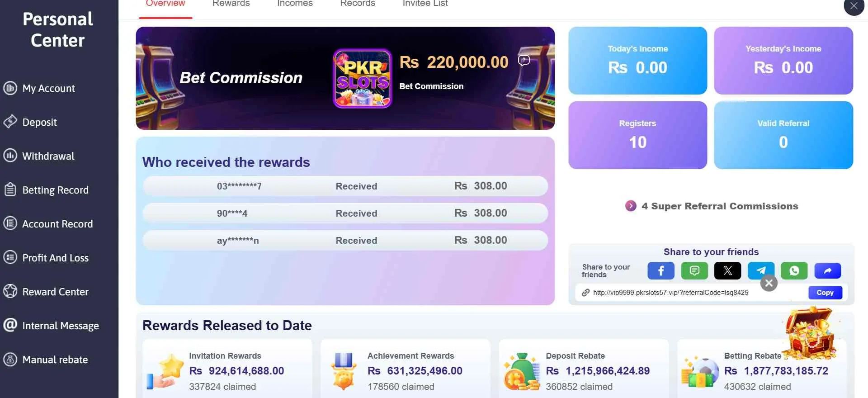This screenshot has height=398, width=868.
Task: Open the Incomes tab
Action: pos(295,4)
